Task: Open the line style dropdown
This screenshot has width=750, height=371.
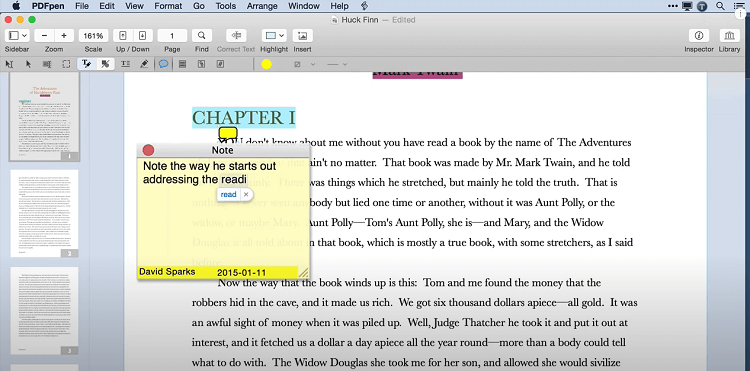Action: tap(336, 64)
